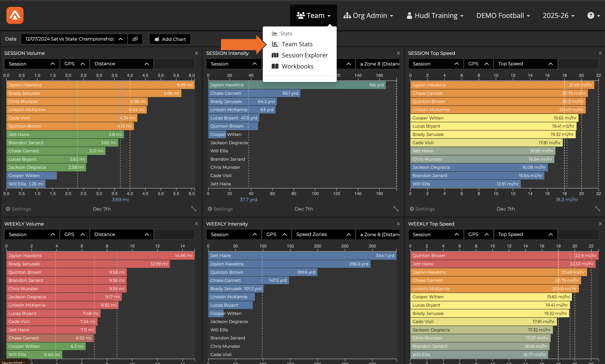Close the SESSION Top Speed chart
Viewport: 605px width, 364px height.
(x=600, y=53)
